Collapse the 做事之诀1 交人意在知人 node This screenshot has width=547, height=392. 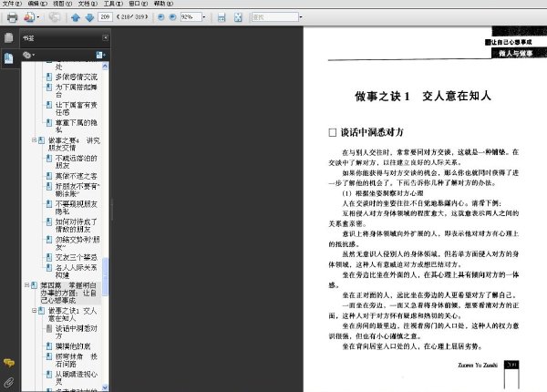(x=35, y=310)
